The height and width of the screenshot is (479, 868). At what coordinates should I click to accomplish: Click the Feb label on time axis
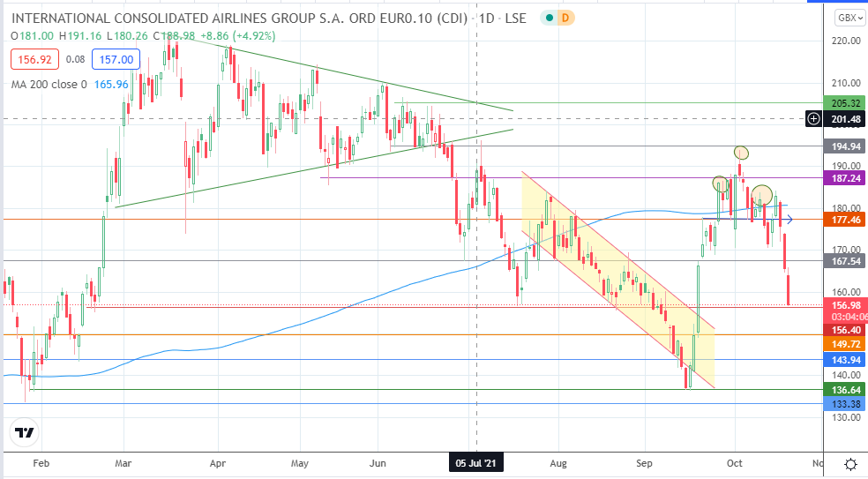(x=41, y=463)
